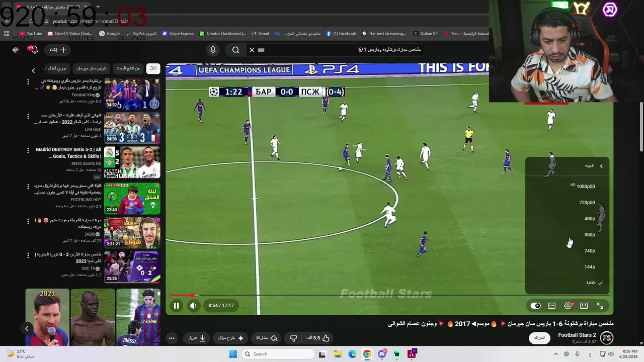This screenshot has width=644, height=362.
Task: Click the voice search microphone icon
Action: pos(213,50)
